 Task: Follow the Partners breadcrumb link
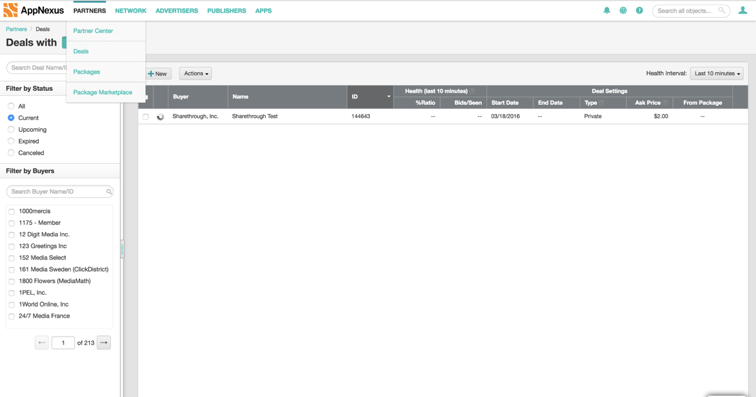click(x=16, y=29)
